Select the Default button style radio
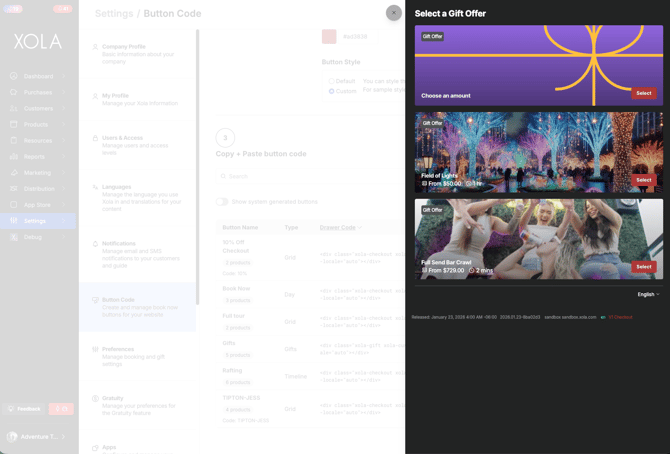 331,81
